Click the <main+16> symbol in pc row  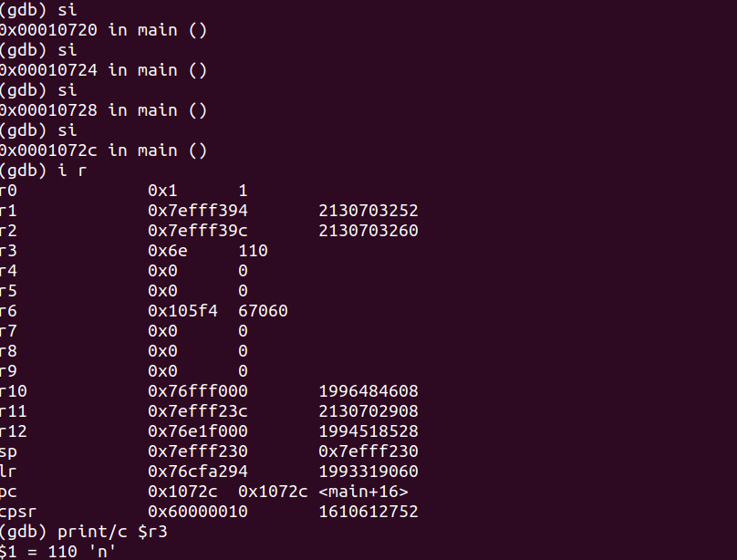point(363,492)
